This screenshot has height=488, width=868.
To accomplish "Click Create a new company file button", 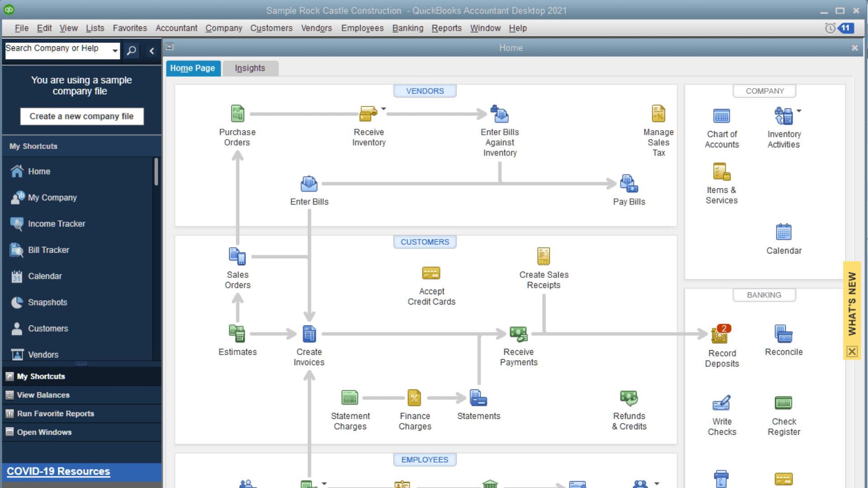I will [x=82, y=116].
